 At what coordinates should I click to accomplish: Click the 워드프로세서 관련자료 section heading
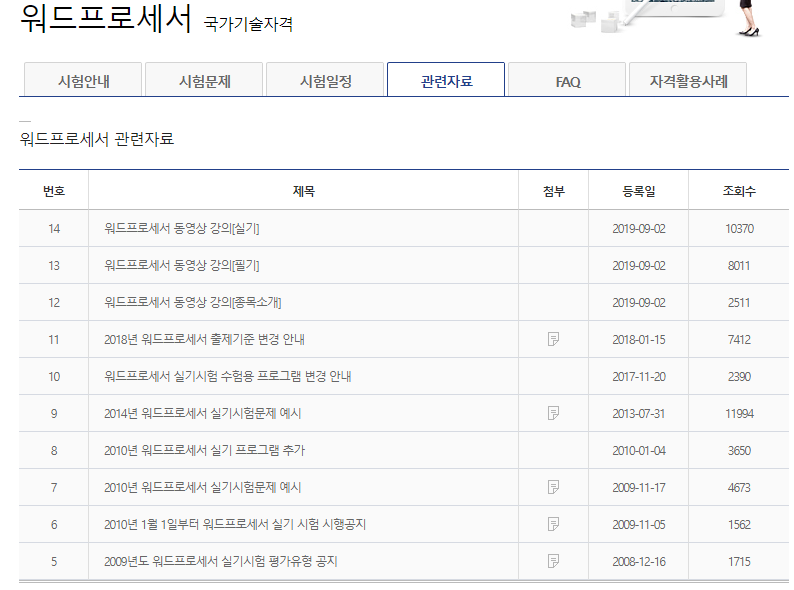point(97,138)
